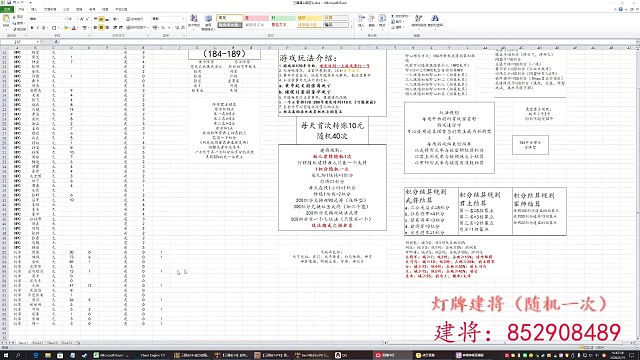Toggle center horizontal alignment

click(101, 28)
